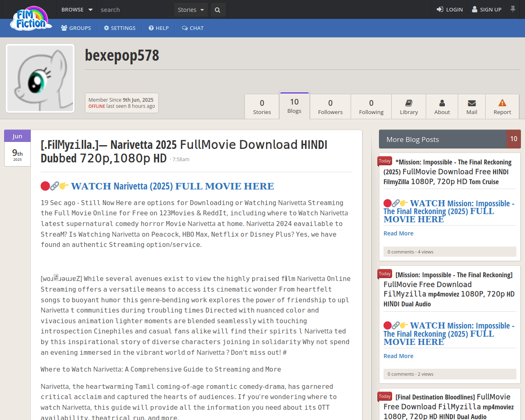Click Sign Up
This screenshot has width=525, height=420.
[486, 9]
